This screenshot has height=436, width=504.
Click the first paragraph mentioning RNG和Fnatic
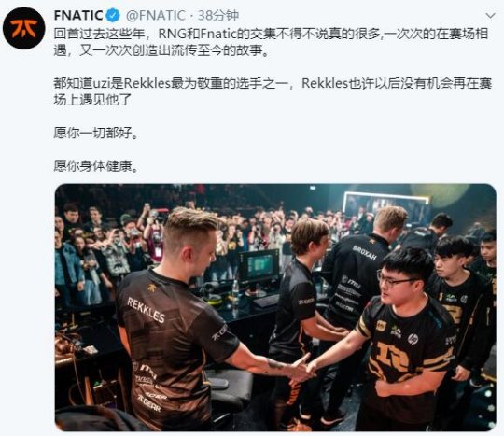[x=271, y=42]
